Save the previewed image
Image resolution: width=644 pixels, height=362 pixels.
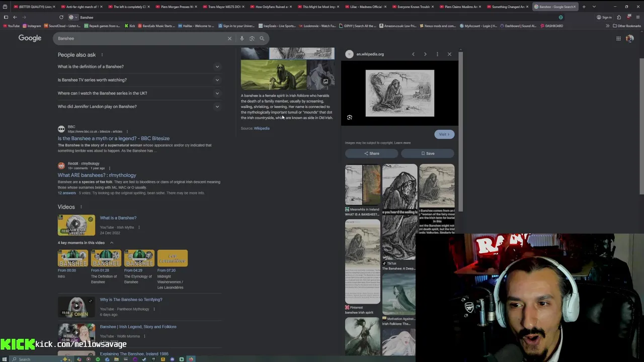click(428, 153)
